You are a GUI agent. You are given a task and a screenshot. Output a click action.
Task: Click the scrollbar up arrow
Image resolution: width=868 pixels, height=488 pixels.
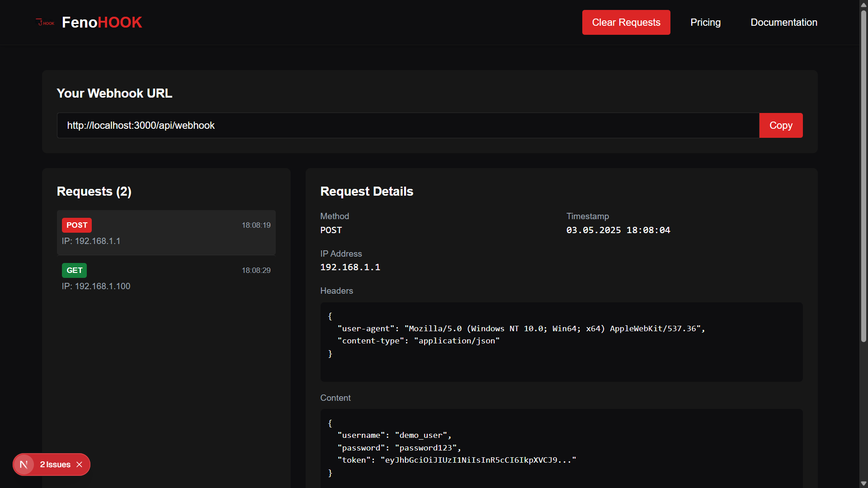point(863,5)
